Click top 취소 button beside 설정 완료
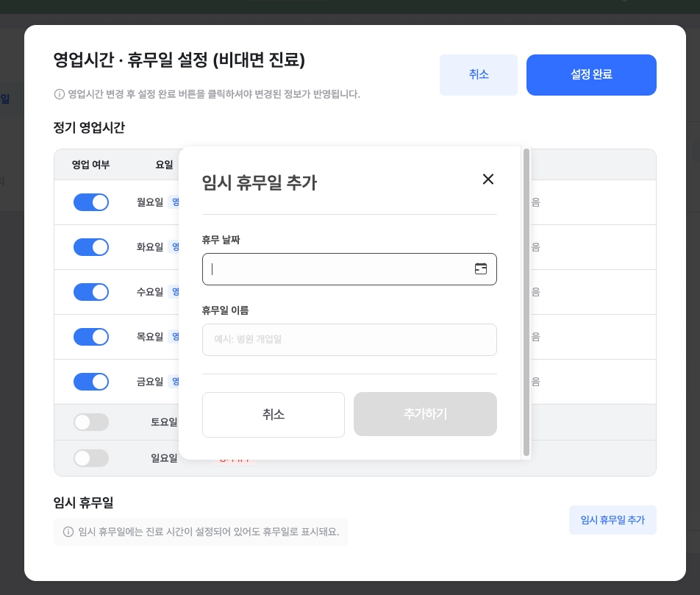This screenshot has width=700, height=595. [x=479, y=75]
